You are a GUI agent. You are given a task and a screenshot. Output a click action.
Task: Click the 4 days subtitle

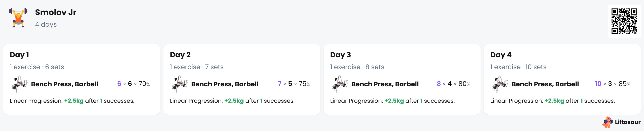coord(46,25)
